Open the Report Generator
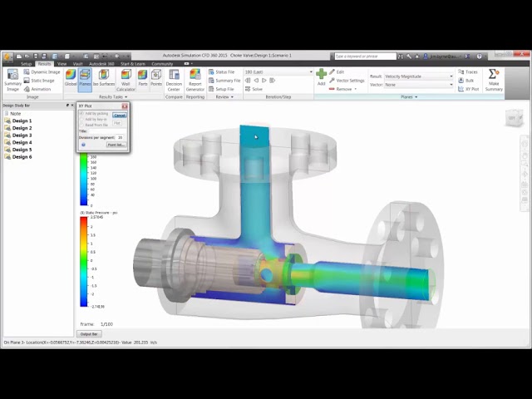Viewport: 532px width, 399px height. click(x=195, y=80)
